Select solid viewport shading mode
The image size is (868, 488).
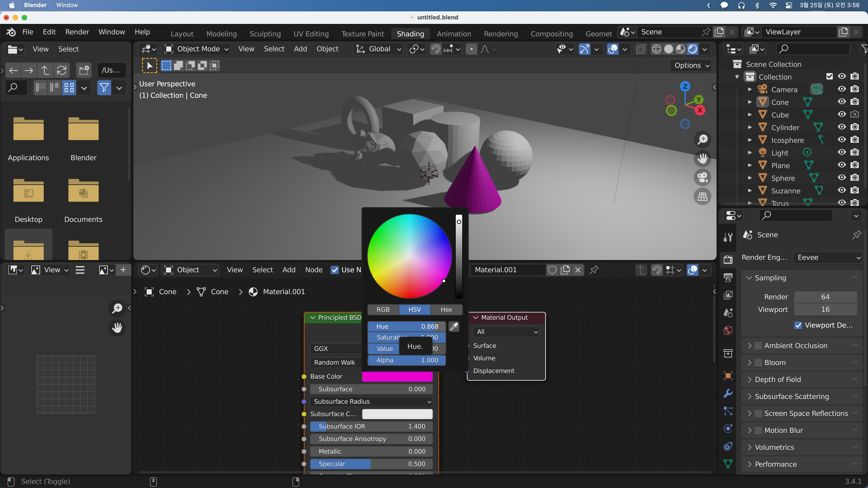(x=669, y=49)
